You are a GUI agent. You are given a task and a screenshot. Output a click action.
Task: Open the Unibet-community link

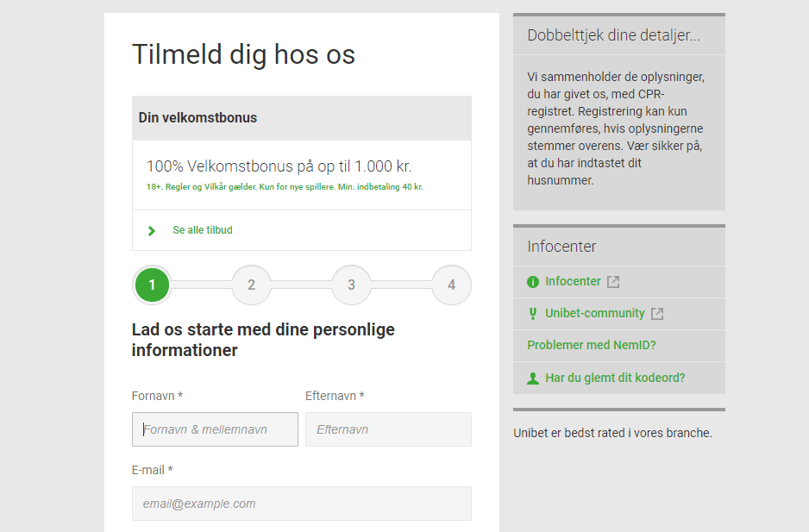point(595,313)
